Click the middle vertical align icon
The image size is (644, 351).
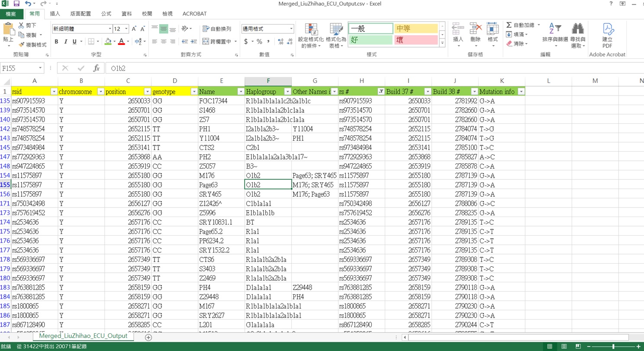click(x=164, y=29)
